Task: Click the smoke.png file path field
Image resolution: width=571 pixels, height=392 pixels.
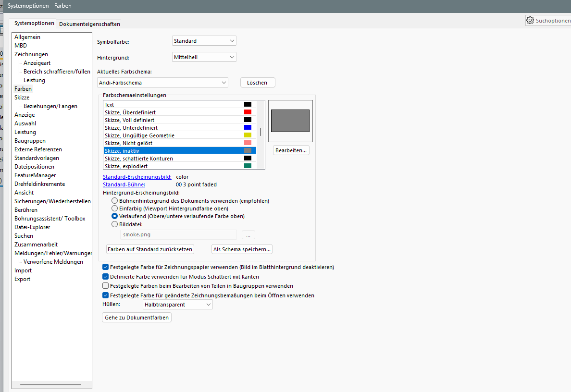Action: (178, 235)
